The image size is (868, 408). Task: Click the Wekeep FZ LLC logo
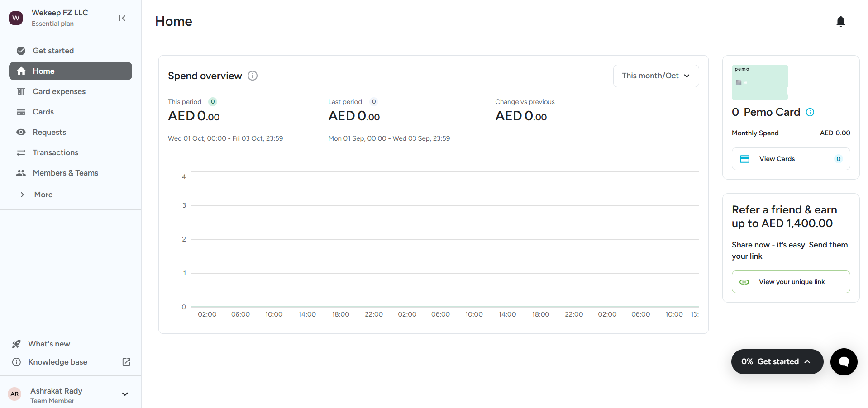click(16, 18)
